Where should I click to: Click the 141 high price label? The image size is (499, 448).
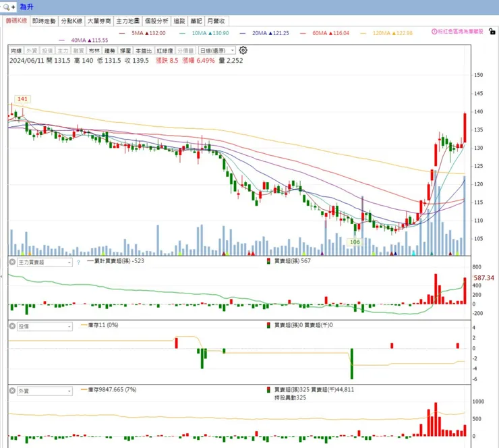click(x=22, y=99)
